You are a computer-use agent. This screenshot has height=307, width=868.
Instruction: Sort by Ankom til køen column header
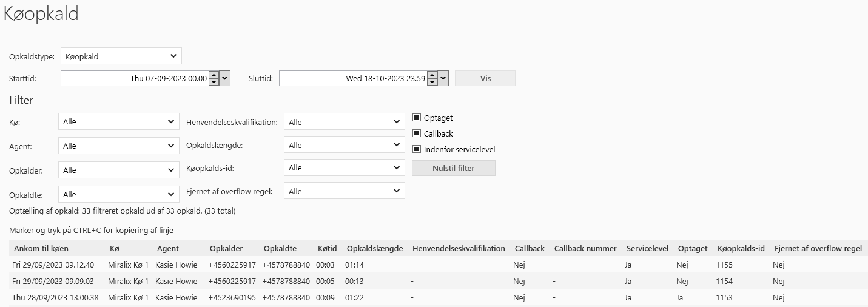pos(41,248)
